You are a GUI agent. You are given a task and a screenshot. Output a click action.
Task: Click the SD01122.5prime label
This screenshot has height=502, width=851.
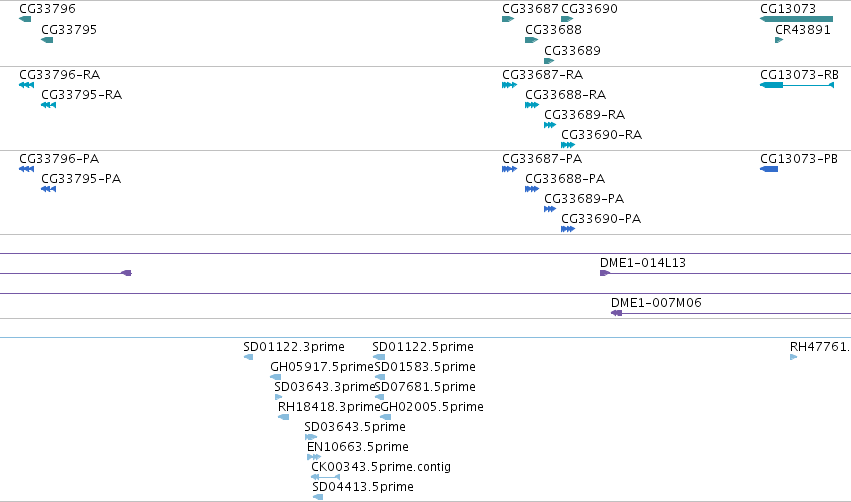tap(423, 347)
